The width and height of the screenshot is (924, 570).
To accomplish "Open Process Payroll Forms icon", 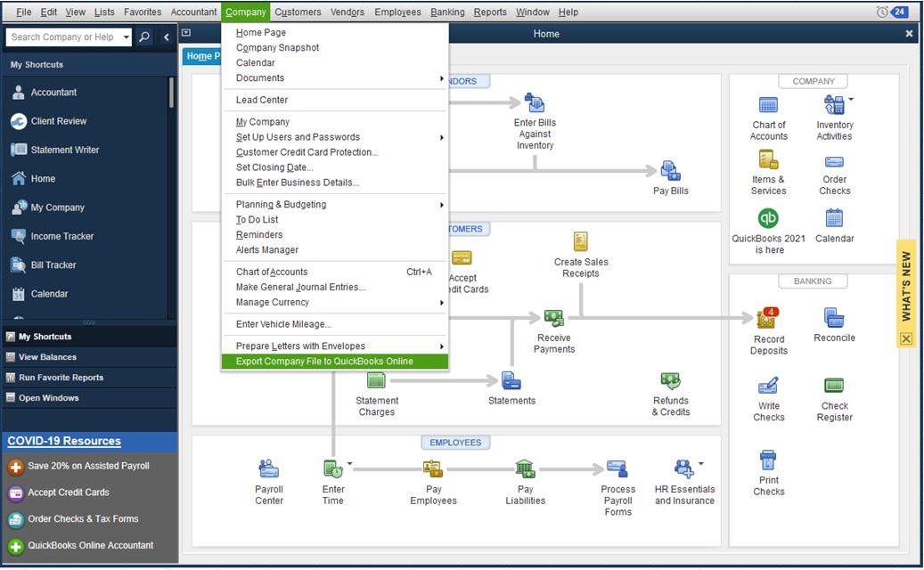I will 617,469.
